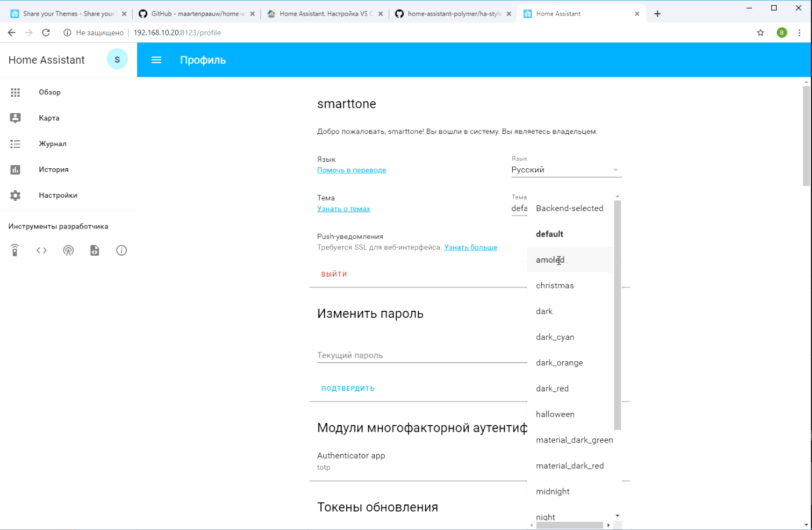
Task: Select material_dark_red theme option
Action: [x=570, y=466]
